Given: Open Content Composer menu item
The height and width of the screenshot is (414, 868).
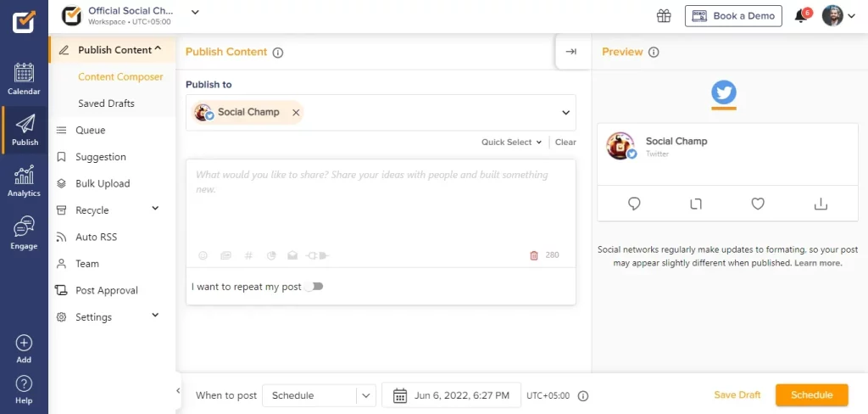Looking at the screenshot, I should tap(120, 76).
